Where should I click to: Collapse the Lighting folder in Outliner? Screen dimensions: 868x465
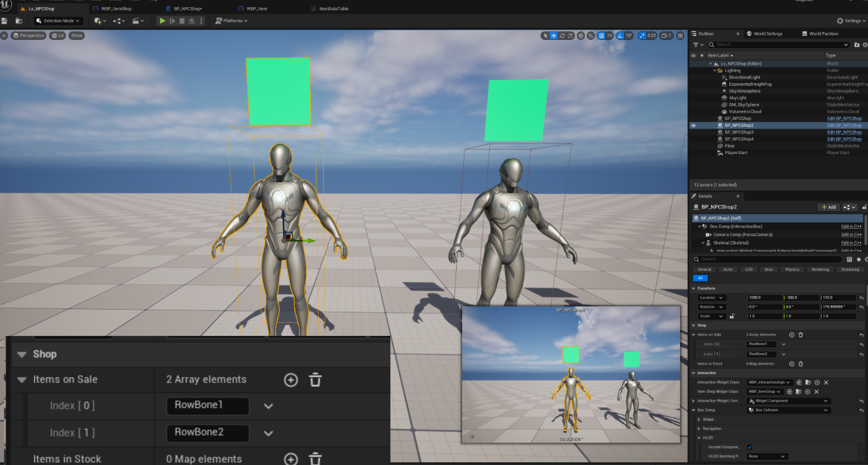click(x=714, y=70)
